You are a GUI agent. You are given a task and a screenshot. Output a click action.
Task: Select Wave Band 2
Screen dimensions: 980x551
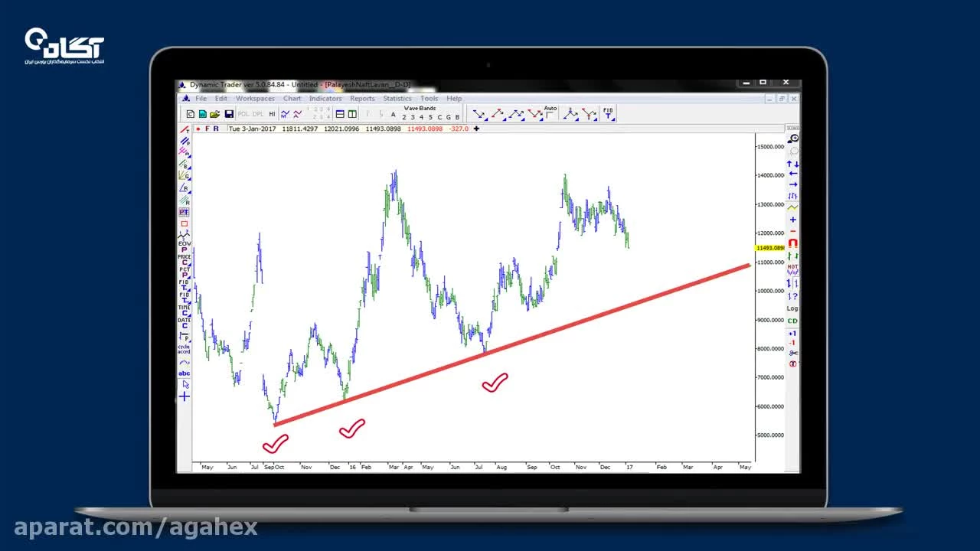[x=404, y=117]
